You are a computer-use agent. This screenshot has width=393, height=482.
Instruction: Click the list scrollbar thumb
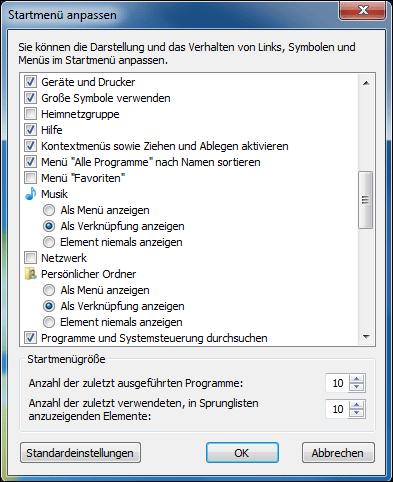click(366, 200)
